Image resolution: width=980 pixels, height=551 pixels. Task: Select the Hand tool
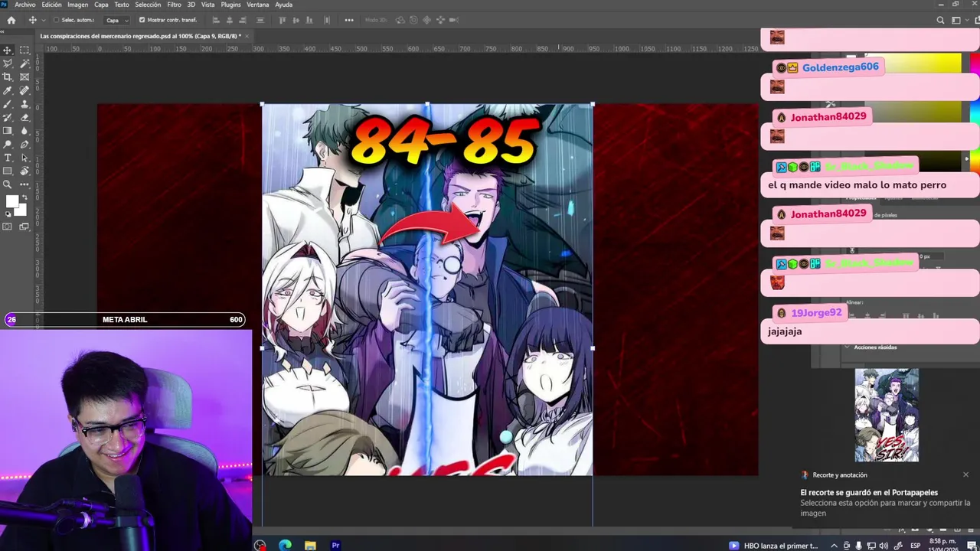point(24,171)
